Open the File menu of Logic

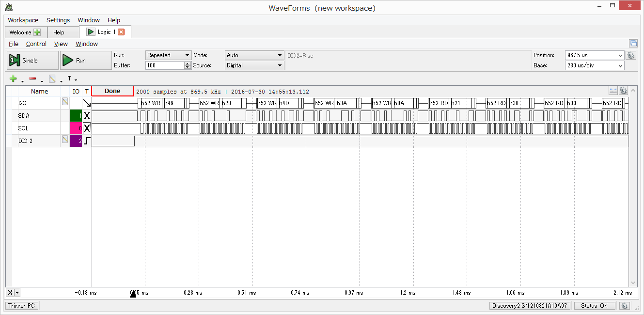[14, 44]
